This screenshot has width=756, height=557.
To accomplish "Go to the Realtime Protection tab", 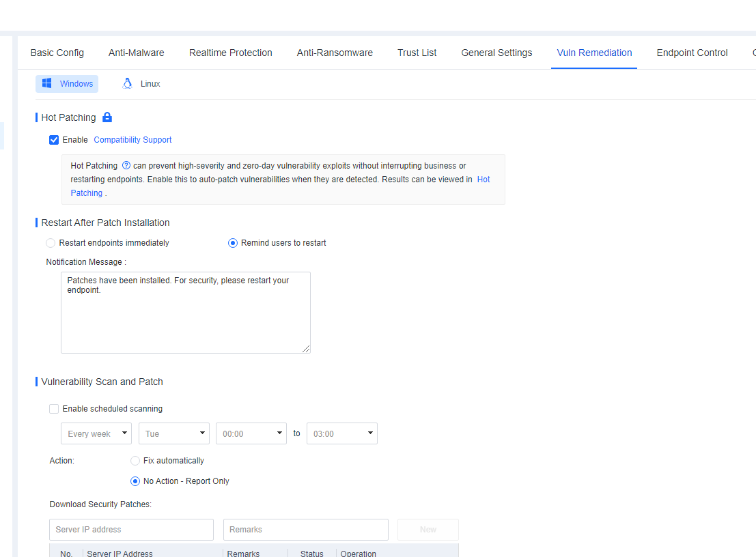I will pyautogui.click(x=230, y=53).
